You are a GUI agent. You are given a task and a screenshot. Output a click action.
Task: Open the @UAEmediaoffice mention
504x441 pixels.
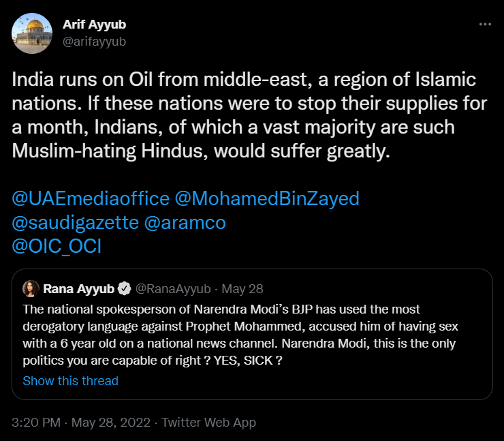click(91, 198)
